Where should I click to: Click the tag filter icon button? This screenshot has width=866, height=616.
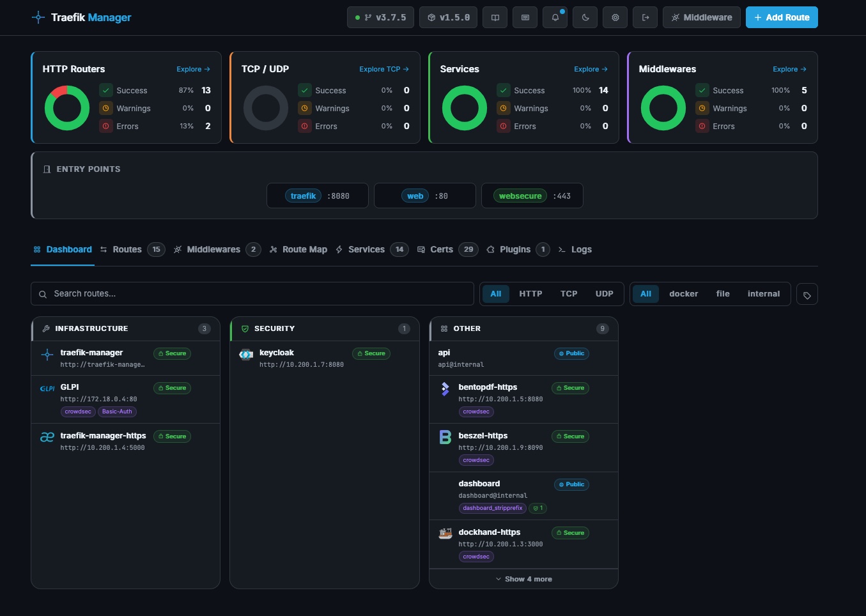807,295
